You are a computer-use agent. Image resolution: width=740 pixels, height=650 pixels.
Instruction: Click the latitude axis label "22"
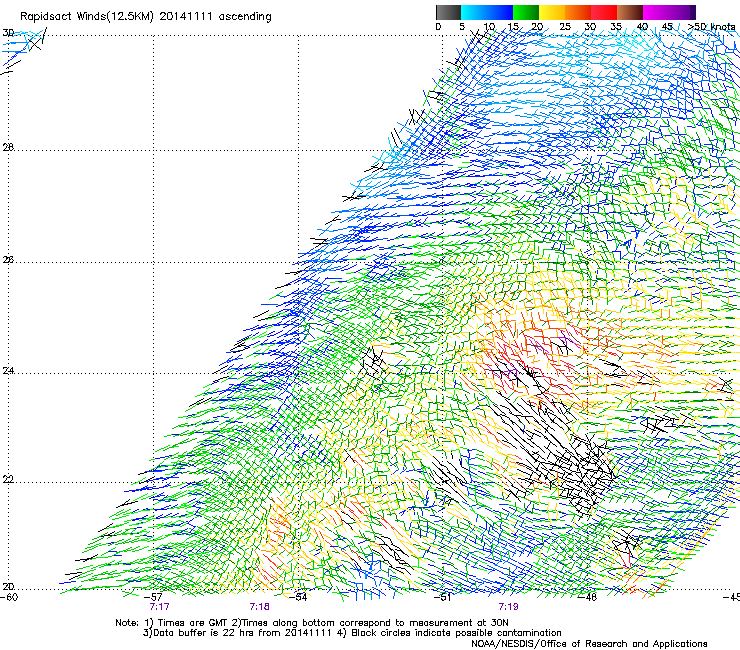coord(8,480)
